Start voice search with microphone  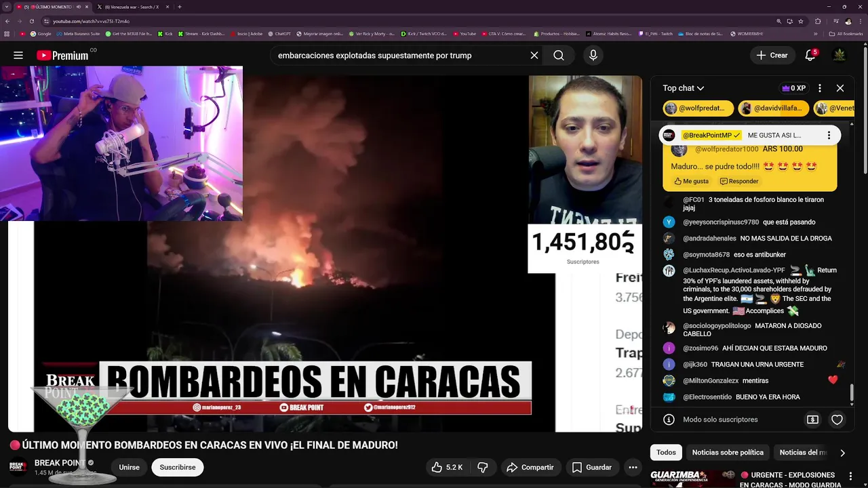[x=593, y=56]
